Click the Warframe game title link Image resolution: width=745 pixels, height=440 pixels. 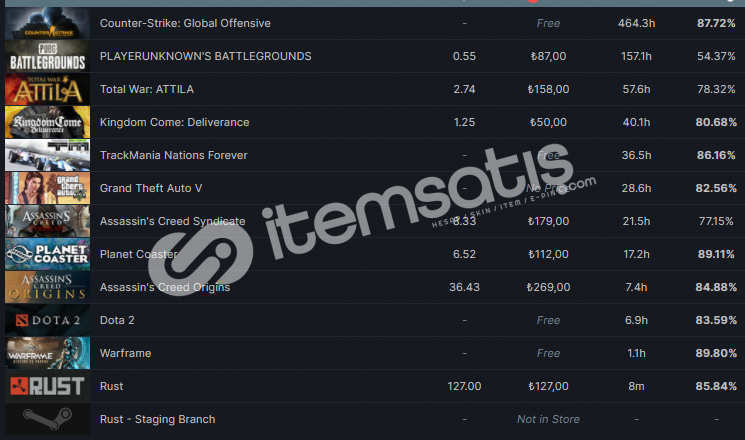tap(125, 353)
